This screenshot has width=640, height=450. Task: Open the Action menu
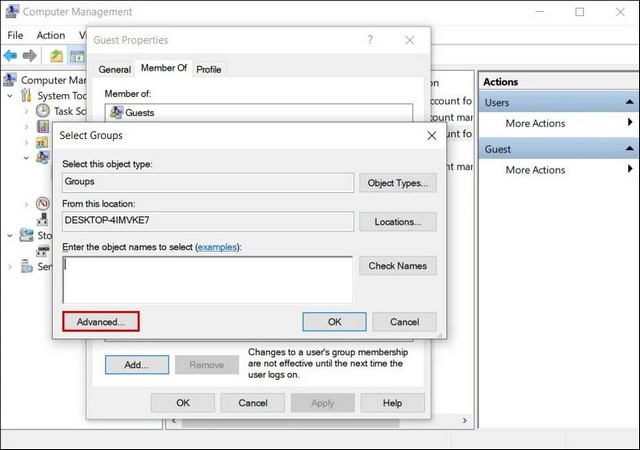[51, 36]
